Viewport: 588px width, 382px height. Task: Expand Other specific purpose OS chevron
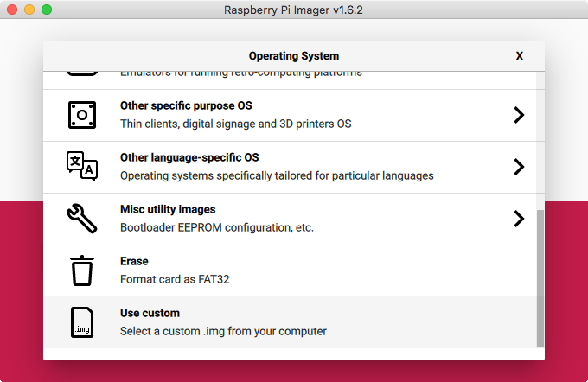tap(519, 115)
